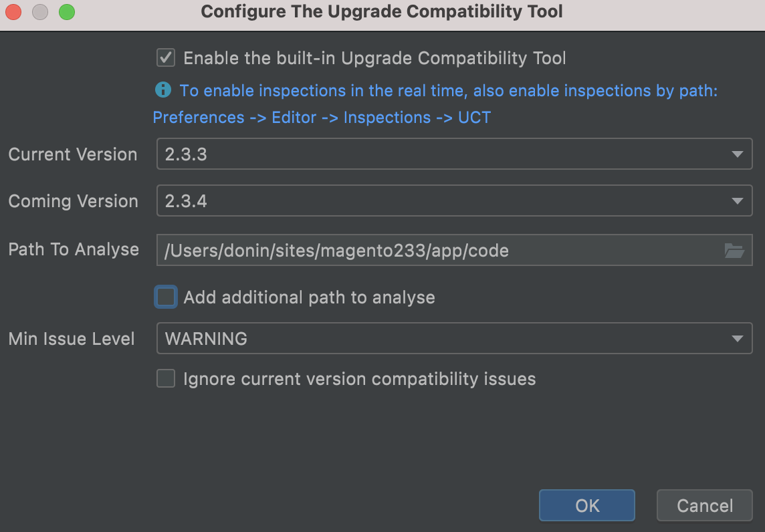The image size is (765, 532).
Task: Click the Min Issue Level label
Action: pyautogui.click(x=72, y=339)
